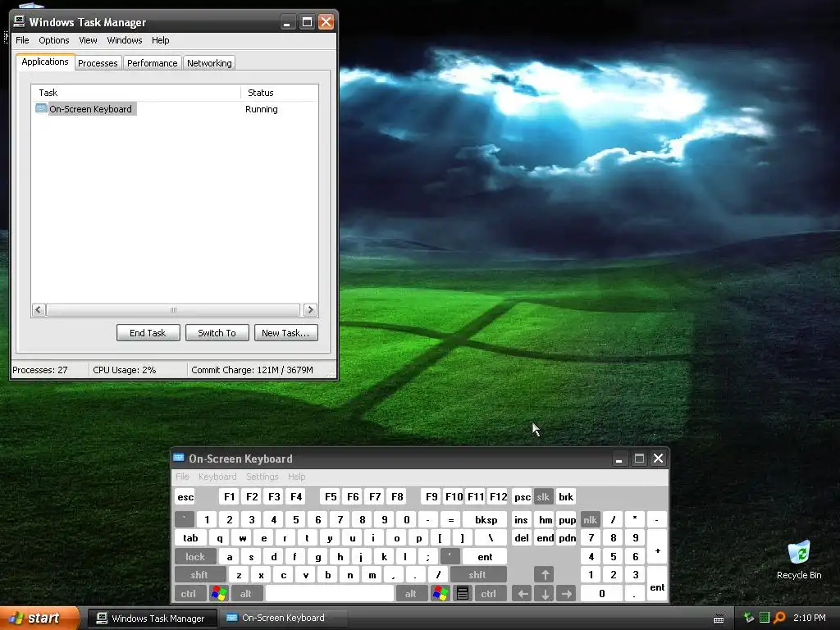Switch to the Processes tab
The width and height of the screenshot is (840, 630).
(x=98, y=63)
